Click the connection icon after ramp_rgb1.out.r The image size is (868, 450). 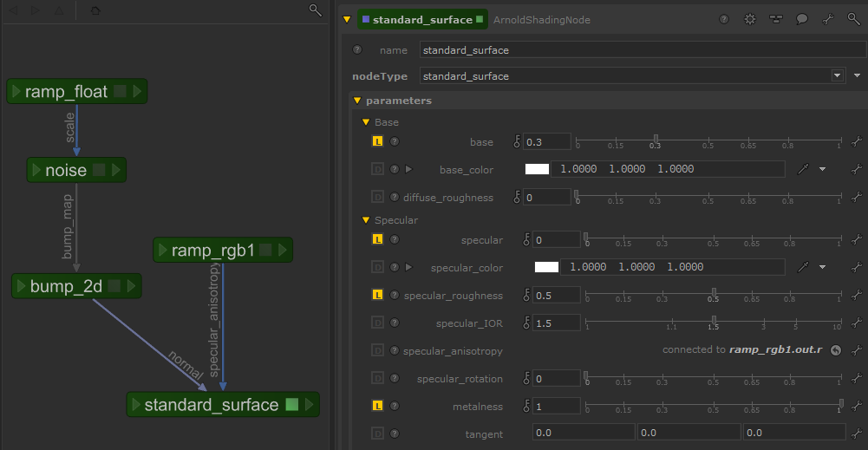[x=836, y=349]
